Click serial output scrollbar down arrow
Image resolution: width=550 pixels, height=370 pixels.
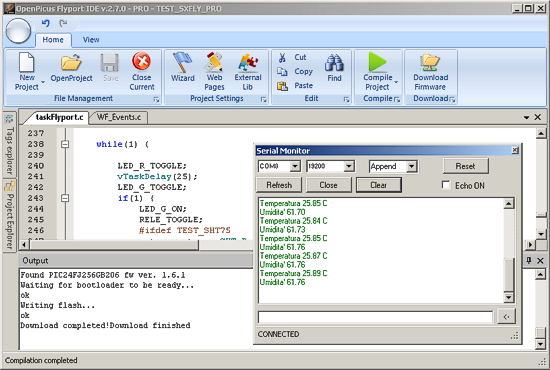click(x=509, y=298)
